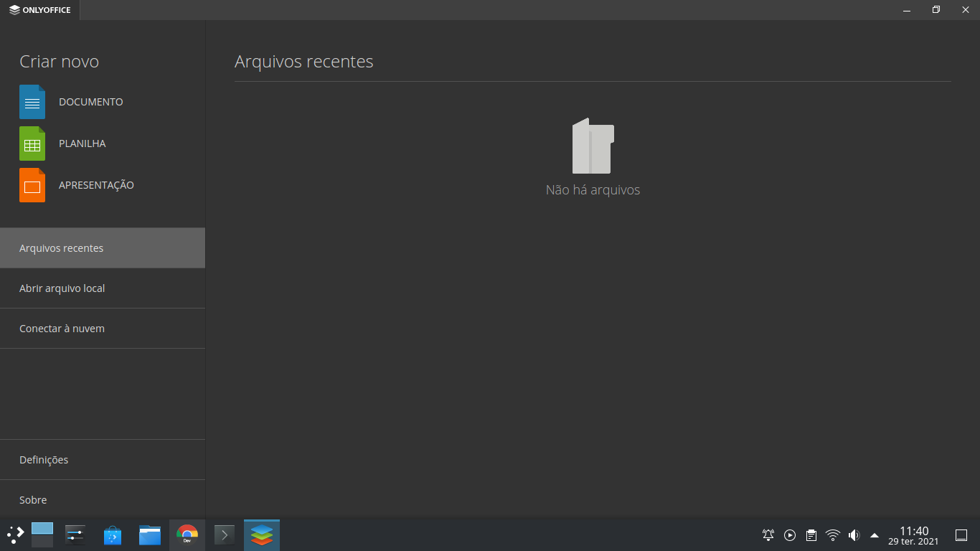The width and height of the screenshot is (980, 551).
Task: Click the clock showing 11:40
Action: [x=913, y=535]
